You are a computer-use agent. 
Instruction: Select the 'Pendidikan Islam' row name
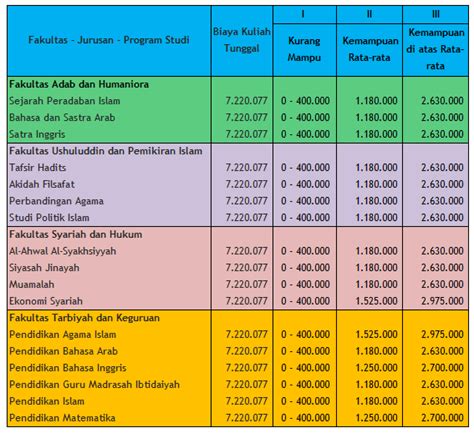[x=47, y=401]
